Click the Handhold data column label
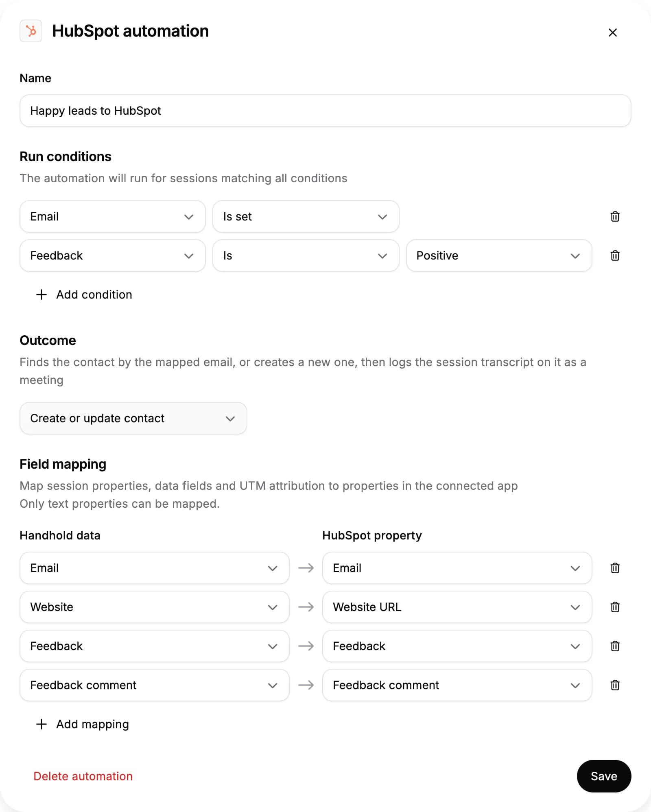 click(60, 535)
